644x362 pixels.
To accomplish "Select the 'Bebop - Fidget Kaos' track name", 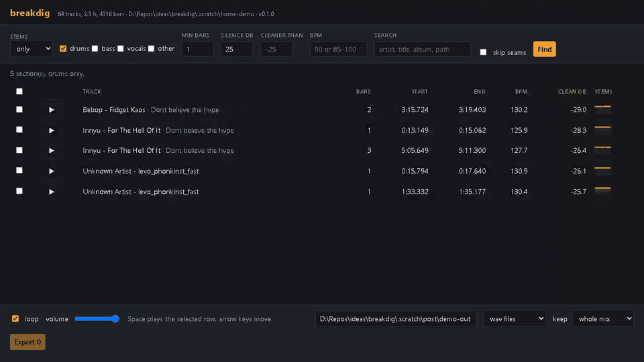I will point(114,109).
